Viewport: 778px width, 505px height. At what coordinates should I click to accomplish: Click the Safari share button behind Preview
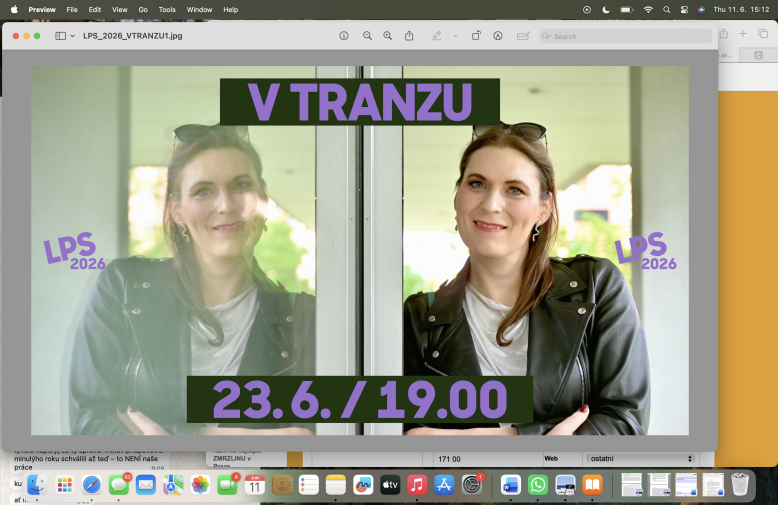(723, 33)
